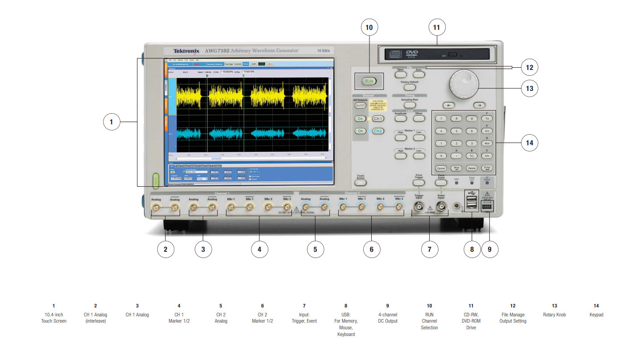Screen dimensions: 644x344
Task: Tap keypad digit 7
Action: pyautogui.click(x=441, y=119)
